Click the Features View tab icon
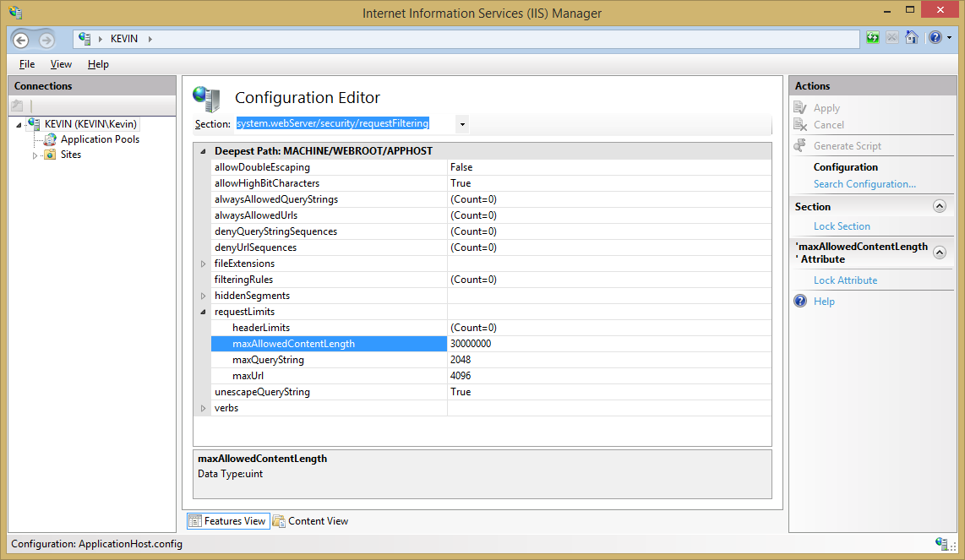This screenshot has height=560, width=965. pyautogui.click(x=195, y=521)
